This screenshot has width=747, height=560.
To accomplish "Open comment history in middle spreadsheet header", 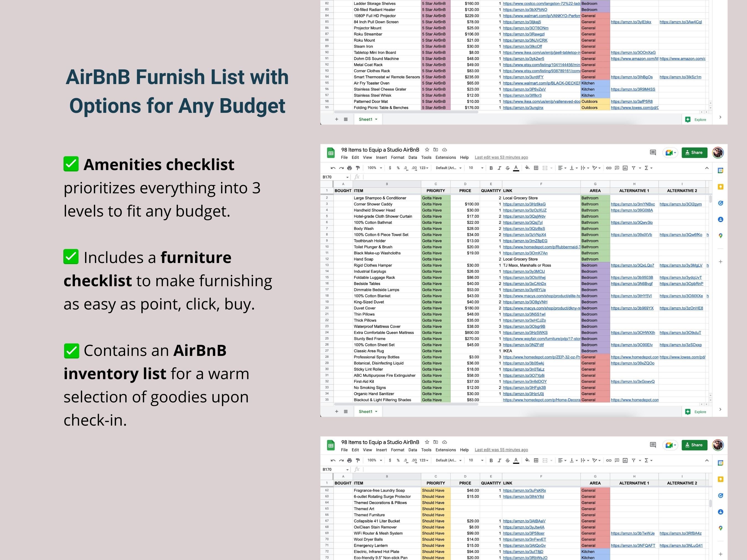I will [x=653, y=153].
